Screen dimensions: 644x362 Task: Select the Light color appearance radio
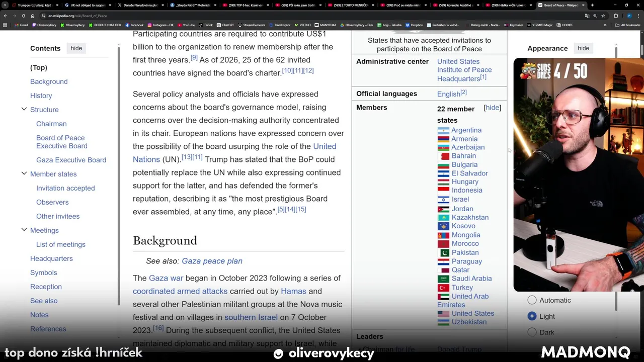pos(532,316)
